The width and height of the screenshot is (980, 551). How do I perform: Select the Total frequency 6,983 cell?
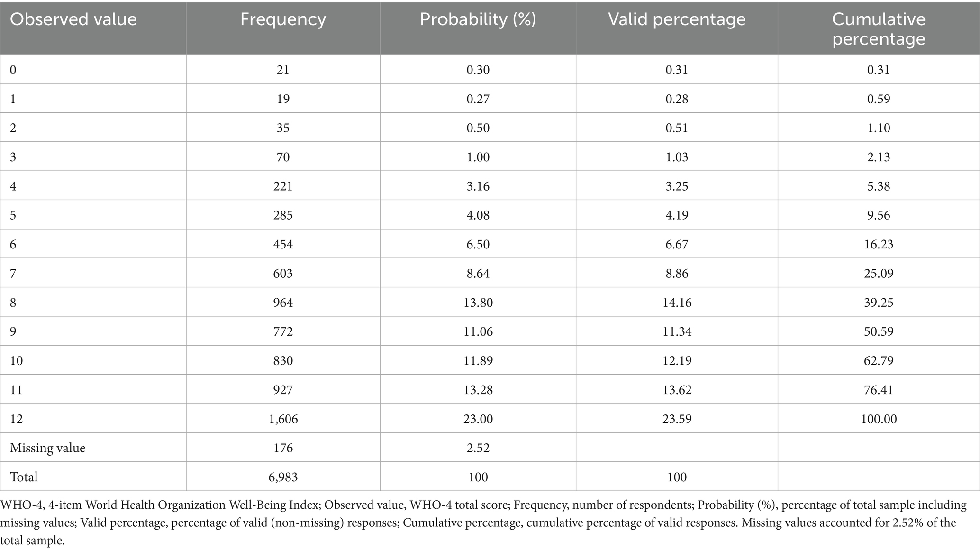[x=283, y=477]
